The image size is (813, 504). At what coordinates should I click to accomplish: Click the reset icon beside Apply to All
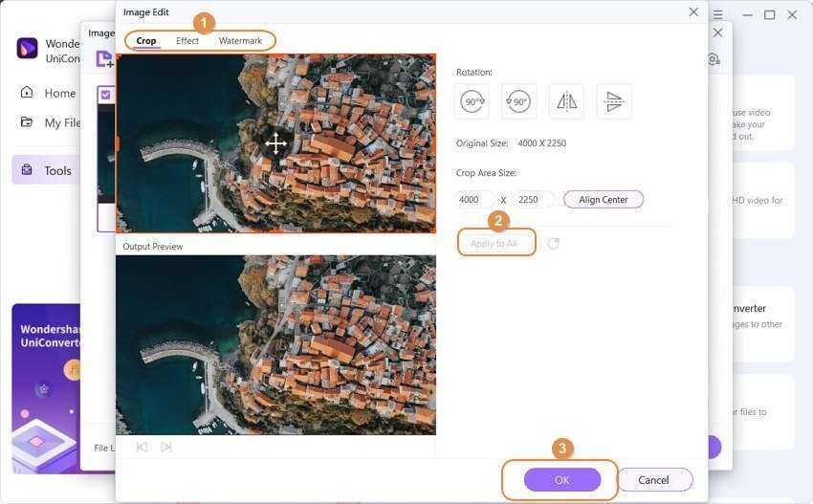point(553,244)
